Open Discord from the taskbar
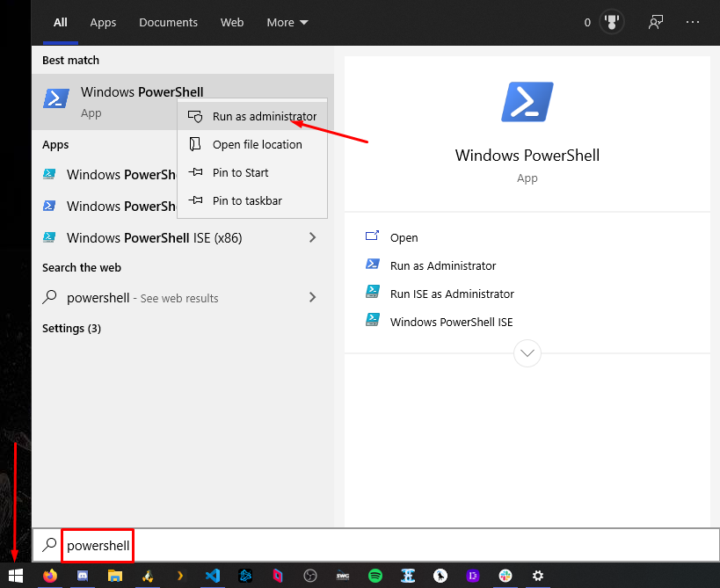Viewport: 720px width, 588px height. coord(82,576)
